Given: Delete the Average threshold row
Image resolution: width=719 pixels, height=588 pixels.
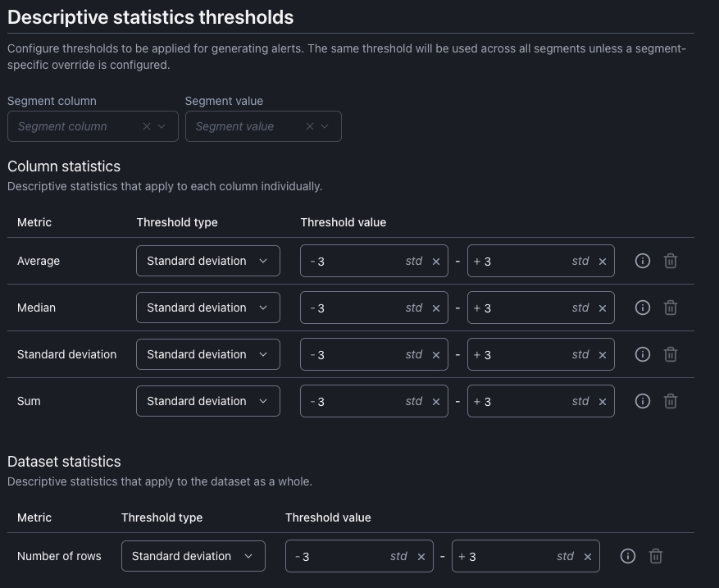Looking at the screenshot, I should click(671, 261).
